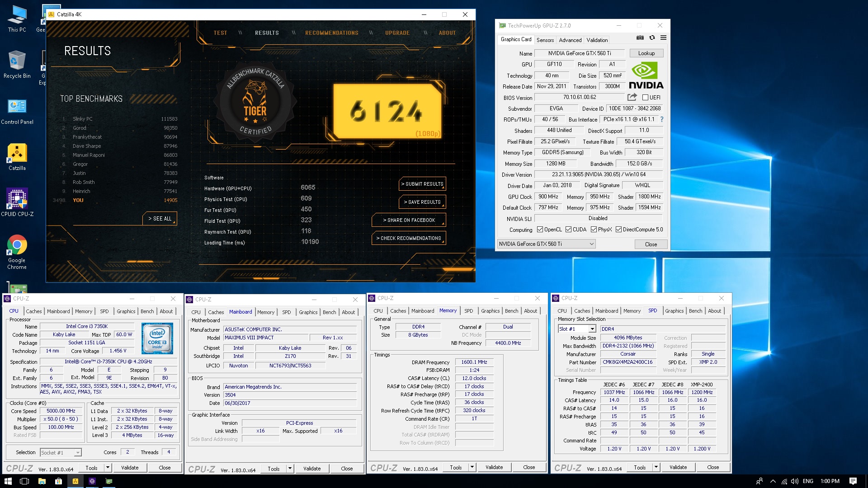Screen dimensions: 868x488
Task: Switch to Sensors tab in GPU-Z
Action: [545, 40]
